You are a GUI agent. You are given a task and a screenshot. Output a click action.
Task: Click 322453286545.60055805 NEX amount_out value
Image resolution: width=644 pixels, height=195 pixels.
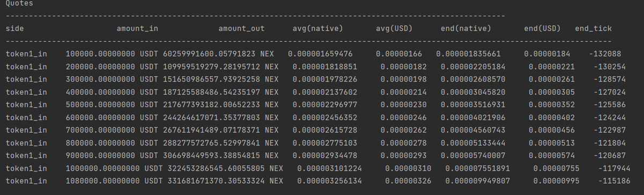[225, 168]
